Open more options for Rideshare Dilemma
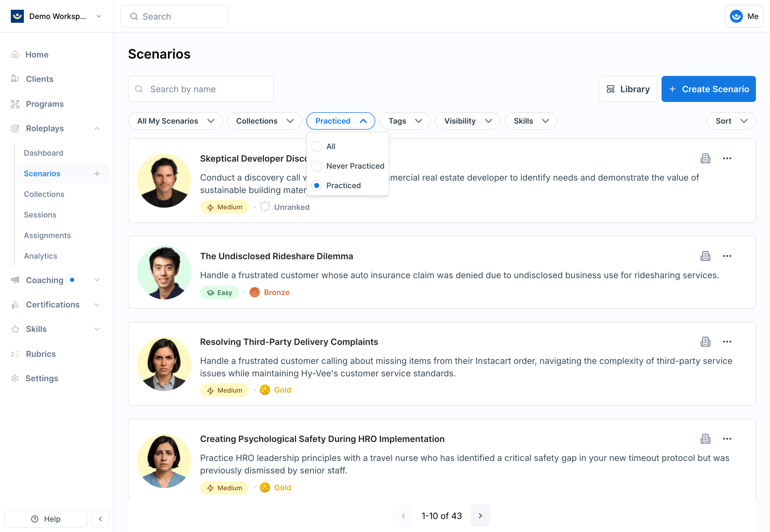The image size is (770, 532). click(727, 256)
